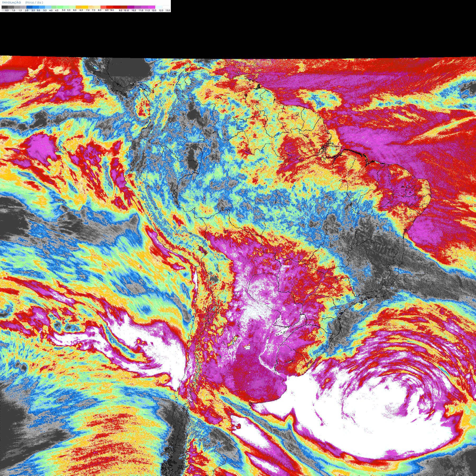Select the 11.5 legend value

[x=147, y=10]
